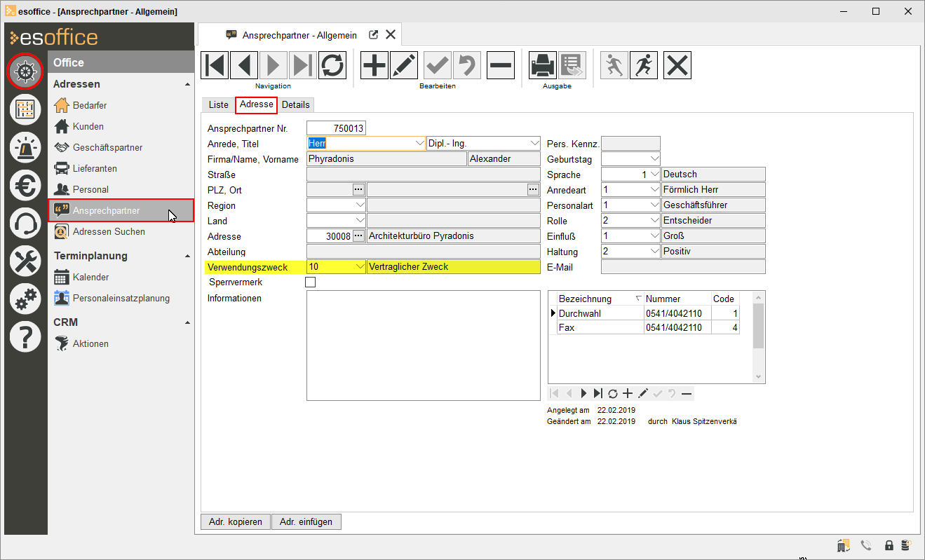The image size is (925, 560).
Task: Go to previous record in Navigation toolbar
Action: point(244,65)
